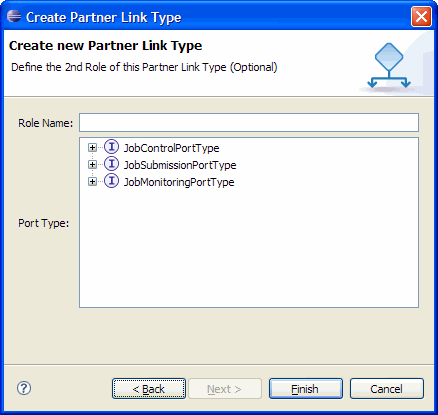Close the Create Partner Link Type dialog
Viewport: 438px width, 415px height.
pyautogui.click(x=421, y=16)
